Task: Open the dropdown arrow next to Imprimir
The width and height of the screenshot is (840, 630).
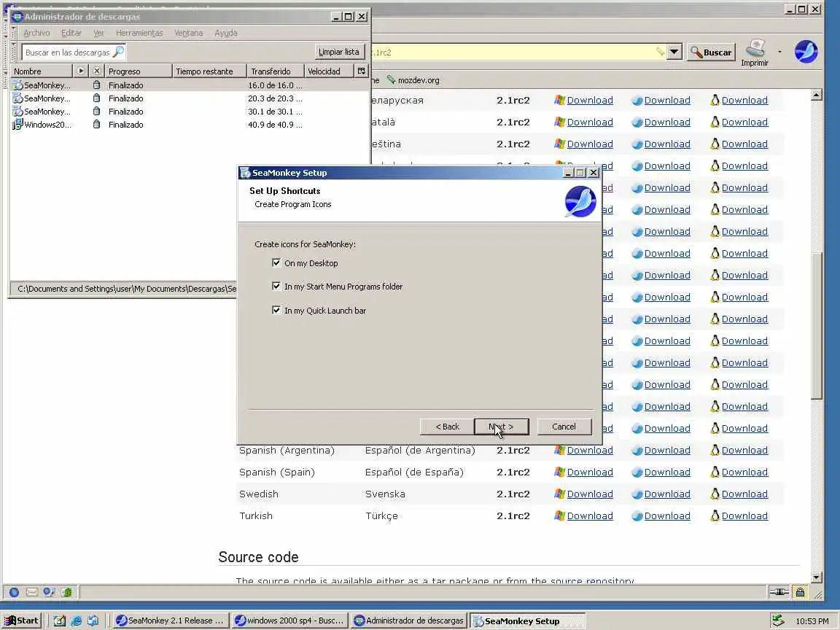Action: [779, 52]
